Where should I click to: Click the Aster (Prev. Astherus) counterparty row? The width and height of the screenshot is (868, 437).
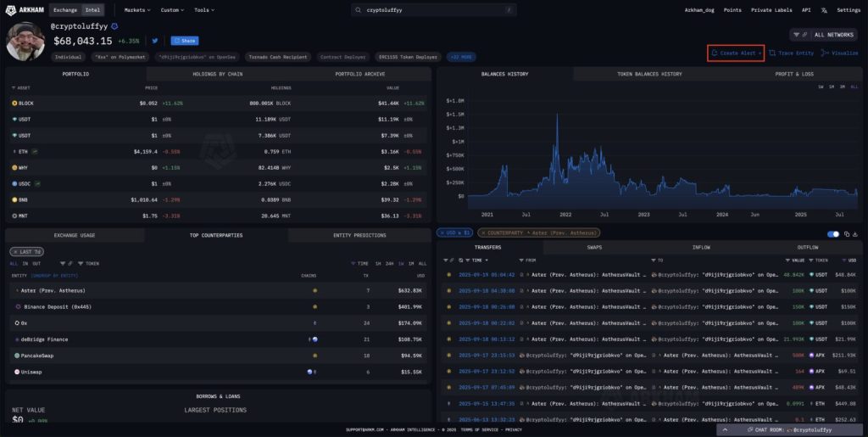pos(218,291)
